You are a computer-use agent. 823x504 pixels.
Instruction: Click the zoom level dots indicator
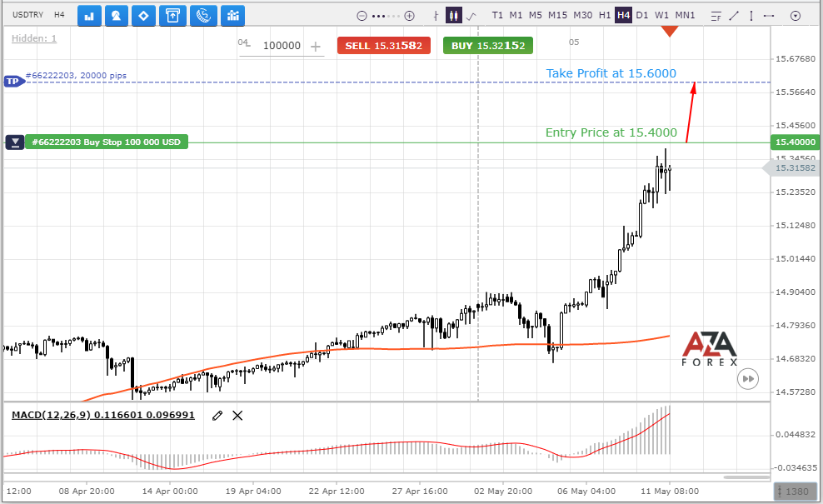(x=386, y=17)
